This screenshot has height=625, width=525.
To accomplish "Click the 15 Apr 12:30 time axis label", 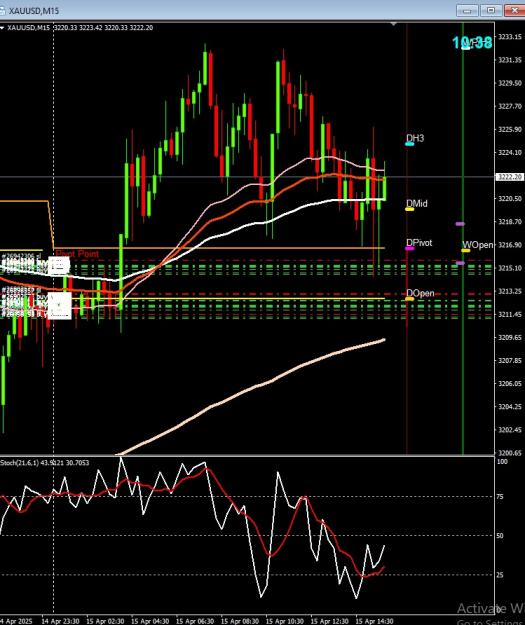I will click(x=330, y=621).
